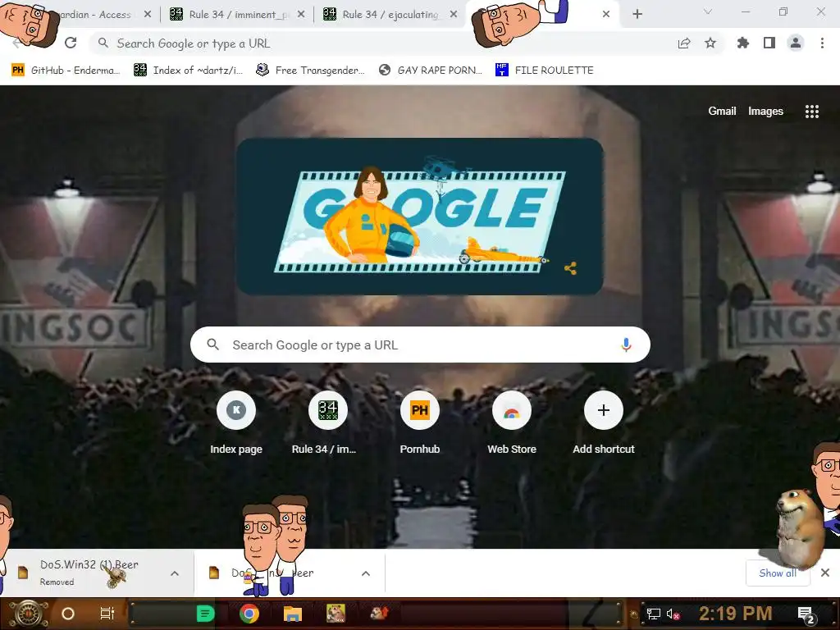Open the Web Store shortcut

tap(512, 424)
